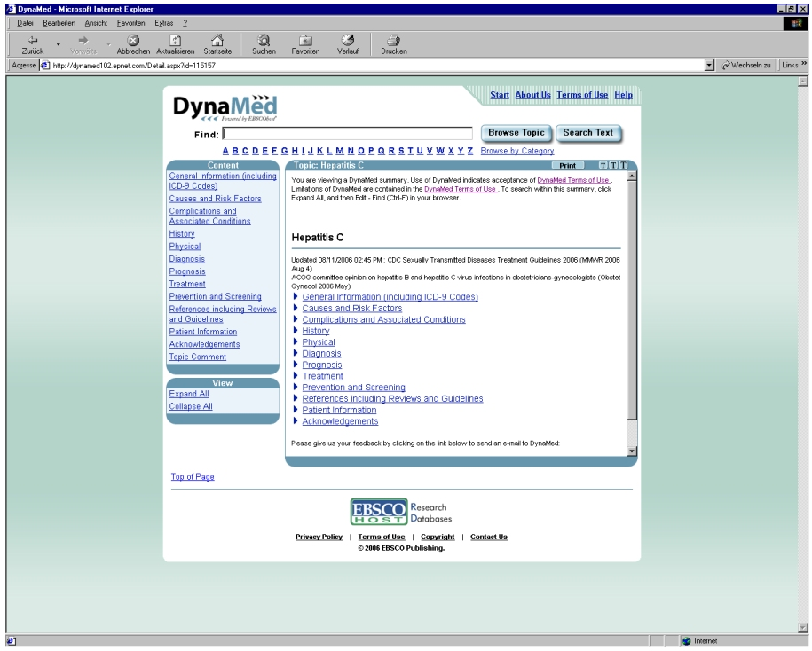Click the Abbrechen stop icon

(x=134, y=41)
